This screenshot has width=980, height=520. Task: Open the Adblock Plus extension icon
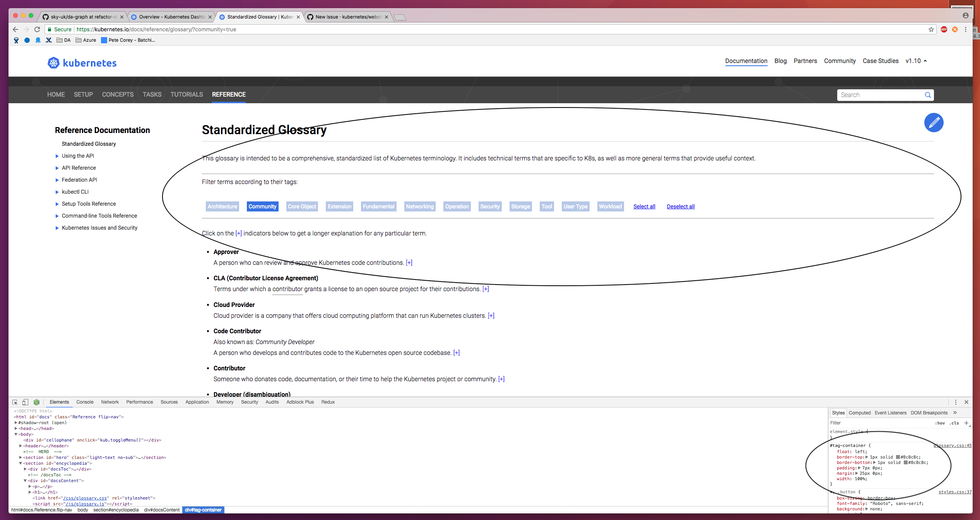[944, 29]
